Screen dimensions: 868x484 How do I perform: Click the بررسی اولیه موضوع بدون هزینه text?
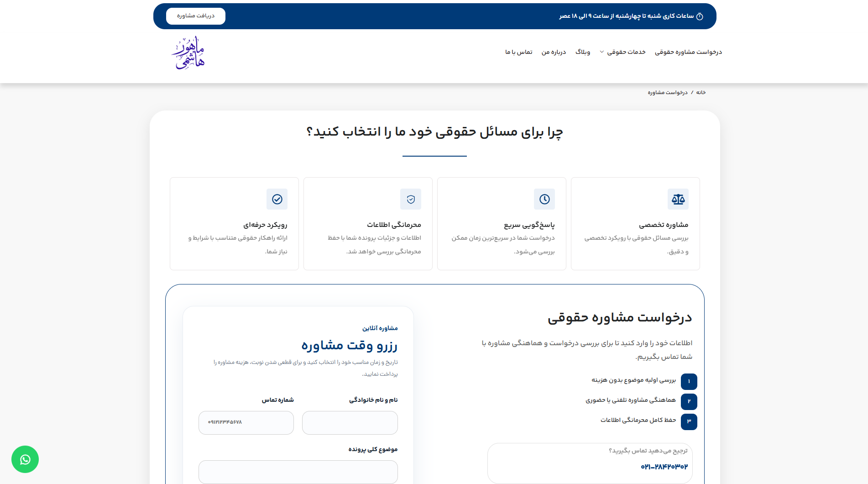634,380
